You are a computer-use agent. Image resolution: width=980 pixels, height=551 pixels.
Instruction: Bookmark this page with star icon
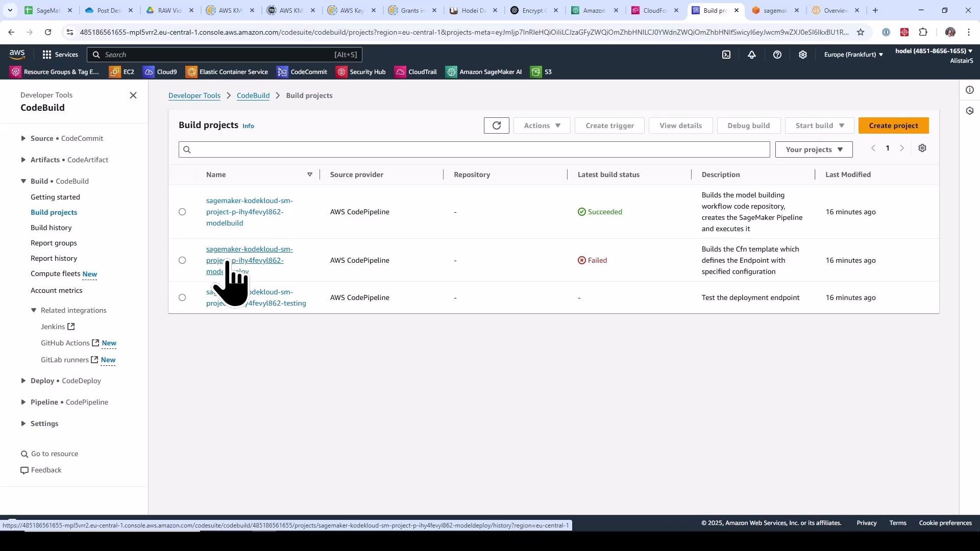[x=861, y=32]
